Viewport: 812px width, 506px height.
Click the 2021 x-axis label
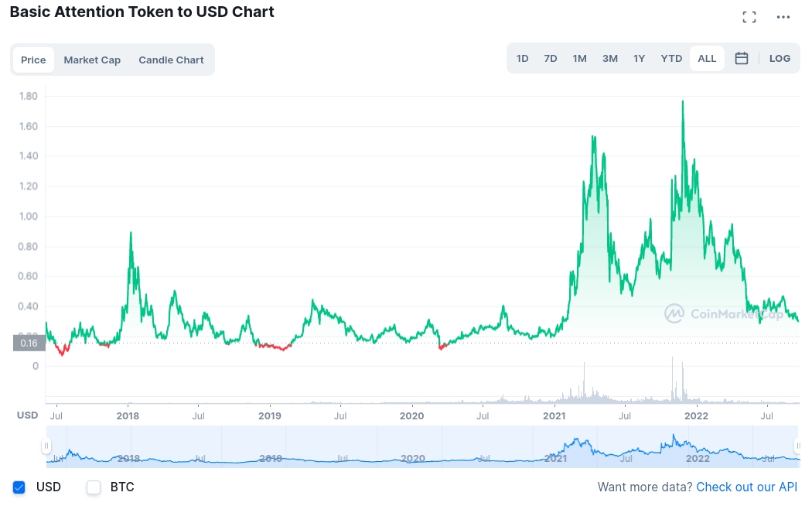(554, 416)
